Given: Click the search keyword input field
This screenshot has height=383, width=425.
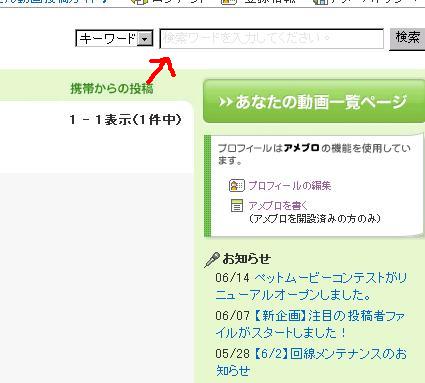Looking at the screenshot, I should click(272, 39).
